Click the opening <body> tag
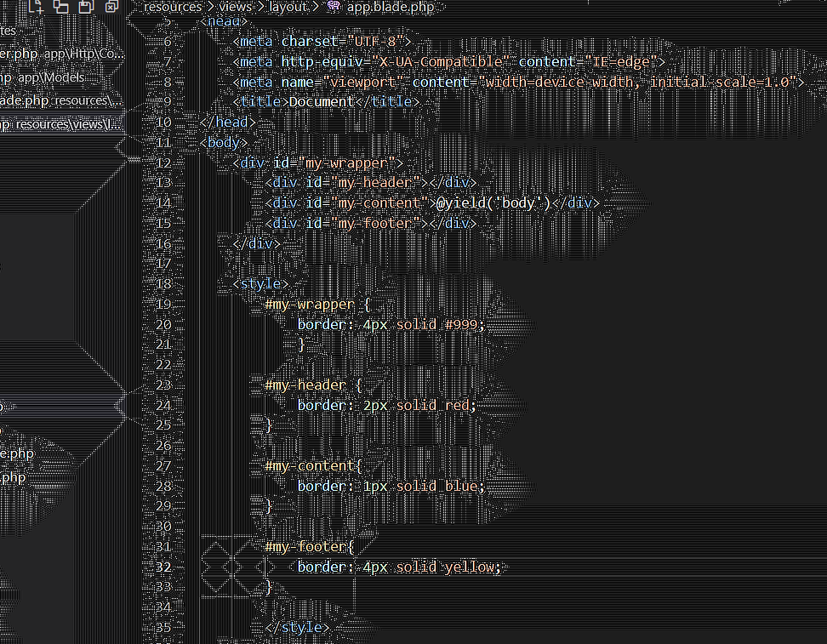Screen dimensions: 827x644 [x=224, y=142]
